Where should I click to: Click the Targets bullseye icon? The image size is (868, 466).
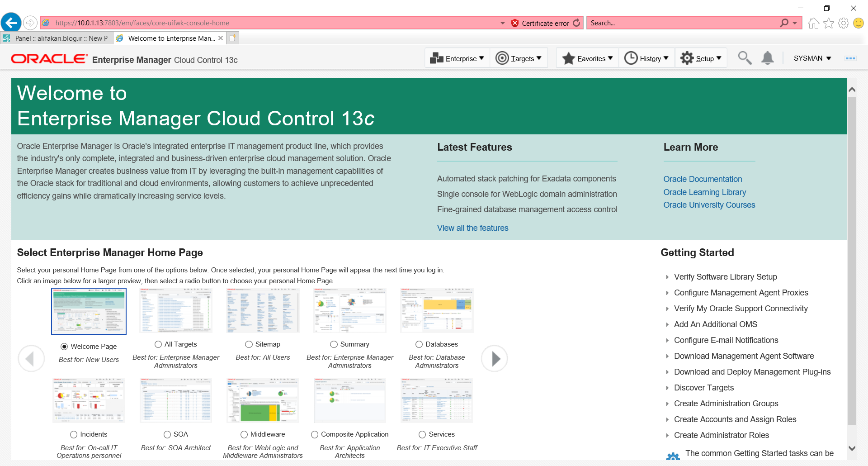(502, 58)
